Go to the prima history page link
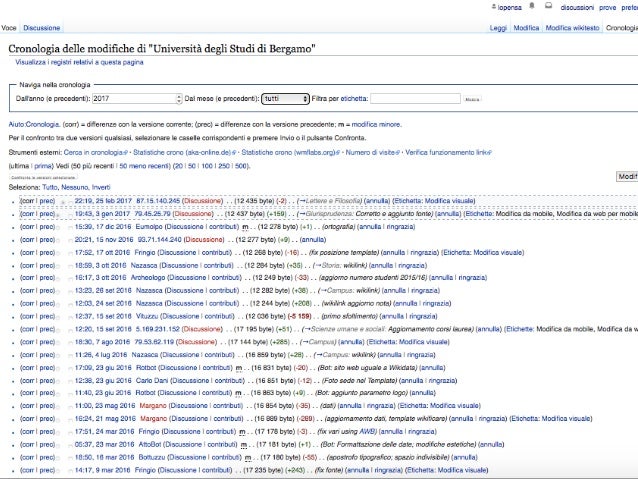The image size is (638, 479). (43, 166)
